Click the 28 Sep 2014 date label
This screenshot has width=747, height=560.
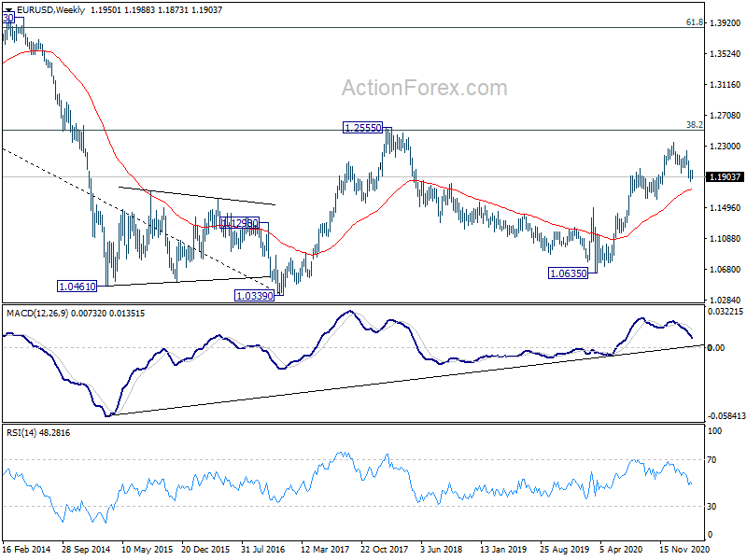[86, 550]
